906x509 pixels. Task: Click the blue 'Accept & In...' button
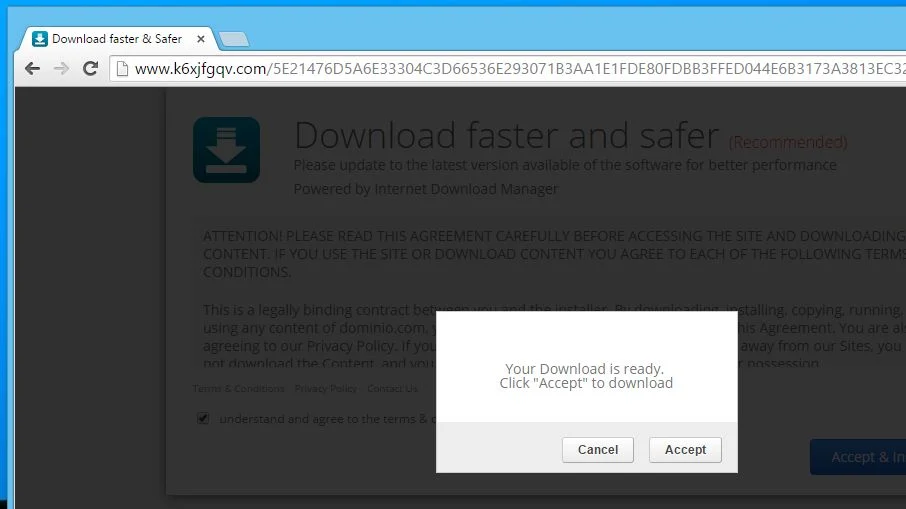858,457
